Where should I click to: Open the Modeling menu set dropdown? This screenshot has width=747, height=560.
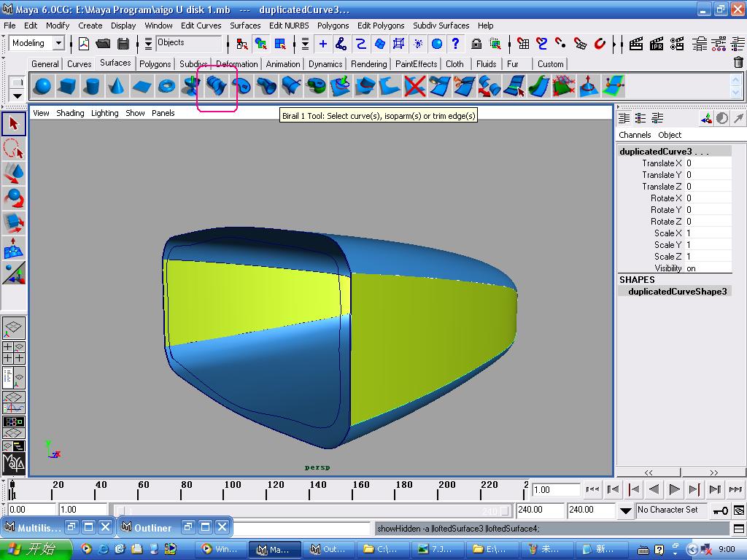pos(58,43)
